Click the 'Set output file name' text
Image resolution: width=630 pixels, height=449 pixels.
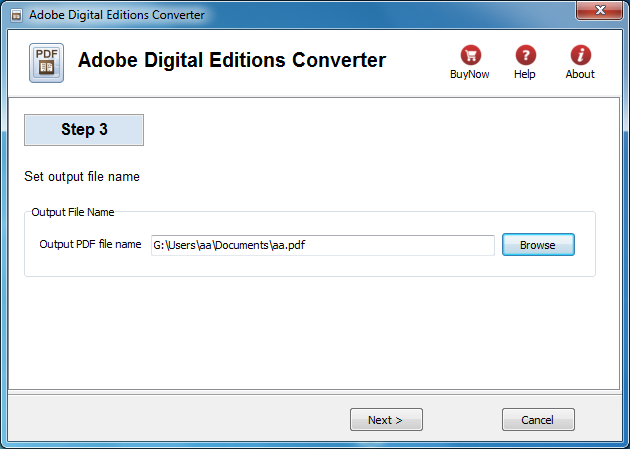[x=82, y=176]
